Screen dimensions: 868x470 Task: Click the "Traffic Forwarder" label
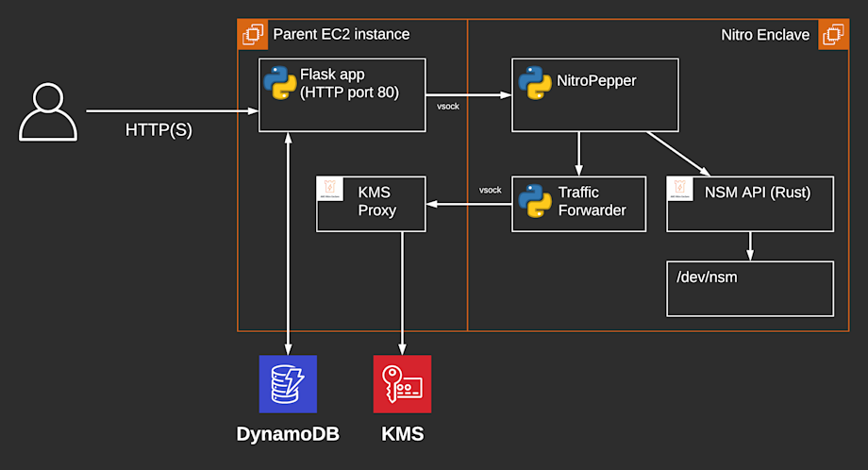[x=592, y=202]
